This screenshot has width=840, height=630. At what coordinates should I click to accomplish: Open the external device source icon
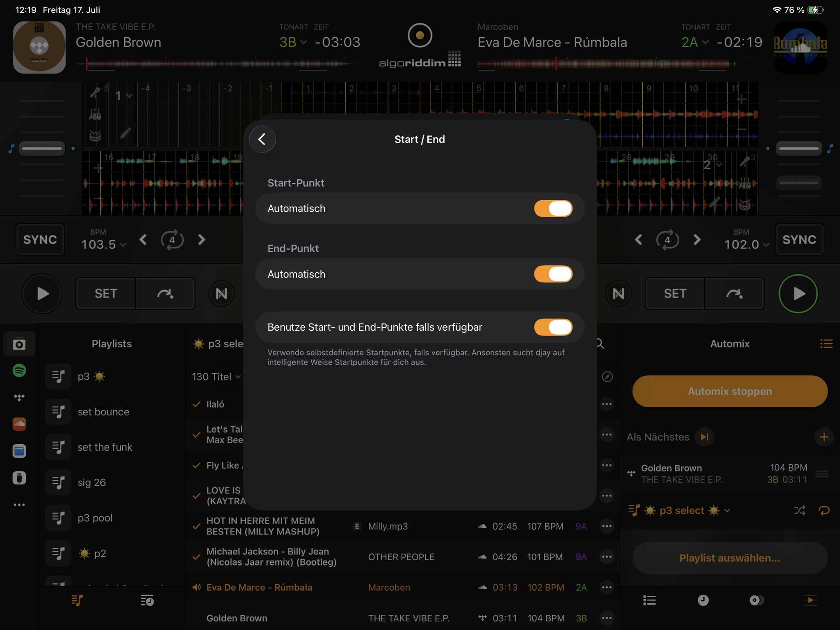coord(19,478)
